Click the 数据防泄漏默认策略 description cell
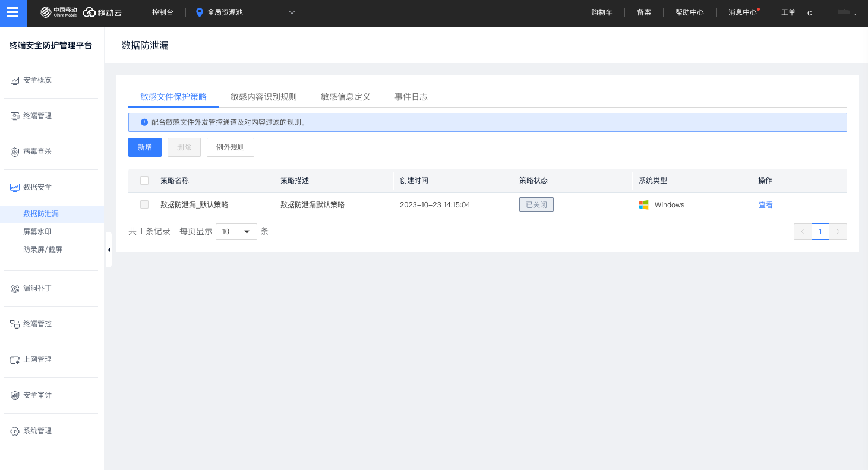Image resolution: width=868 pixels, height=470 pixels. click(x=313, y=205)
